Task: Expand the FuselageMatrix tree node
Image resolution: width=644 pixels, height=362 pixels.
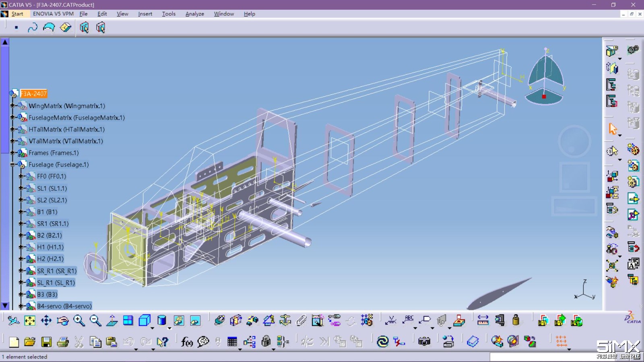Action: [x=12, y=117]
